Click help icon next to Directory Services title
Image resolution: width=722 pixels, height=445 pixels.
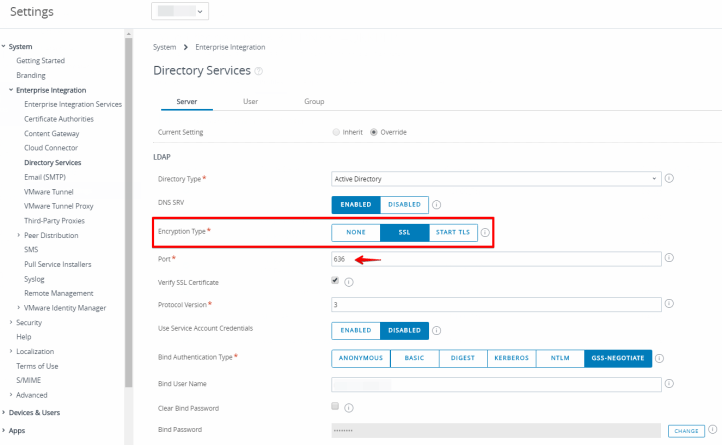pos(259,71)
